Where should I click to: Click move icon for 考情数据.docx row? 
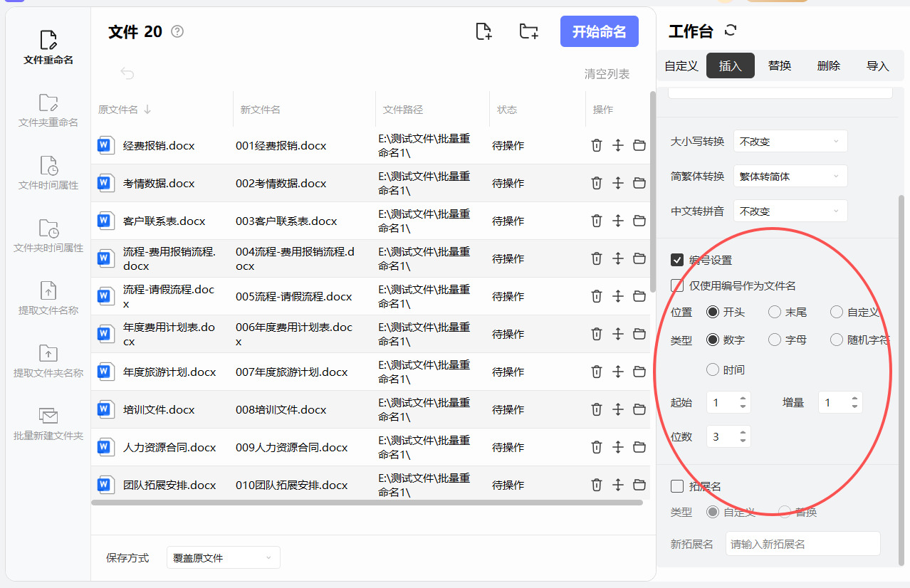[617, 183]
